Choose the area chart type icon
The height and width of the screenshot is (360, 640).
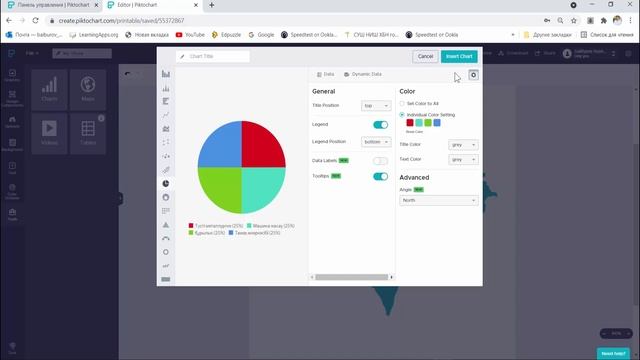[166, 129]
